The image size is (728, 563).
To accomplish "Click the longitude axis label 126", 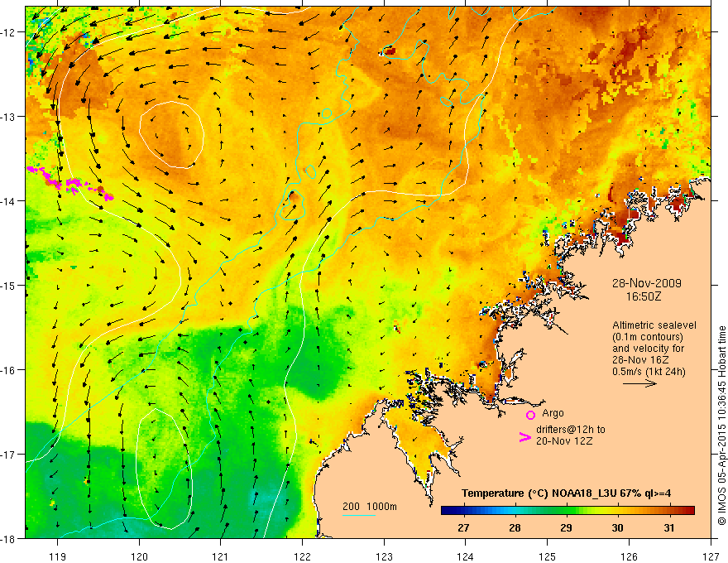I will click(629, 556).
